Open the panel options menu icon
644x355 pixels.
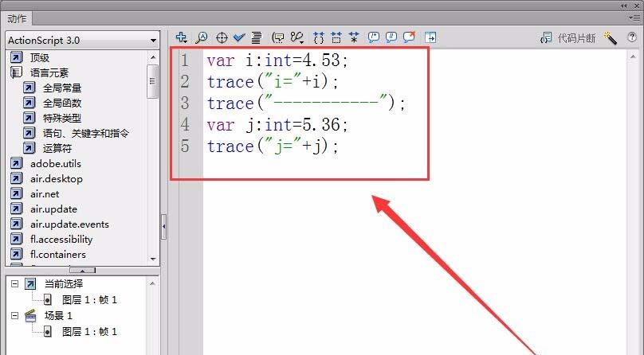[634, 18]
